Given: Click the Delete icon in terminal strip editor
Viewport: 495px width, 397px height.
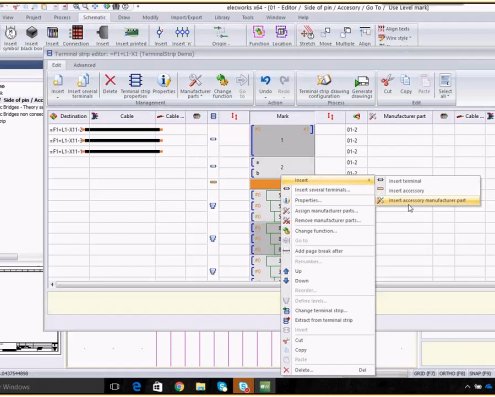Looking at the screenshot, I should 110,81.
